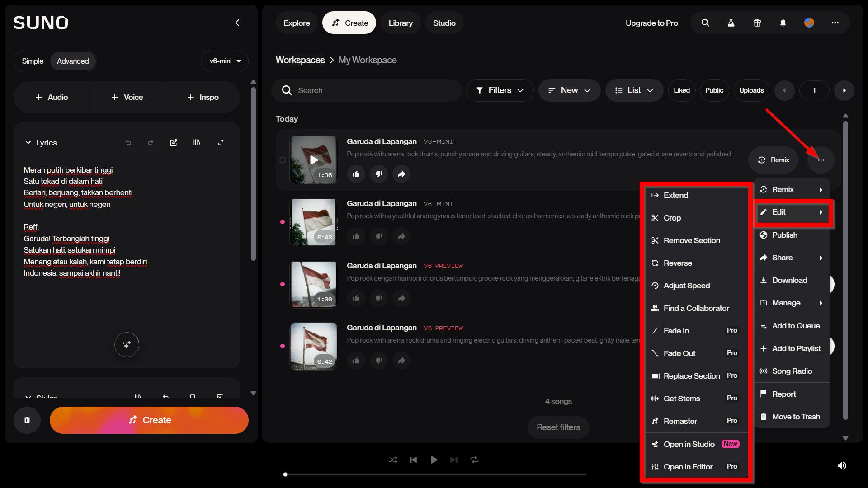Dislike the first Garuda di Lapangan song
This screenshot has width=868, height=488.
(379, 174)
